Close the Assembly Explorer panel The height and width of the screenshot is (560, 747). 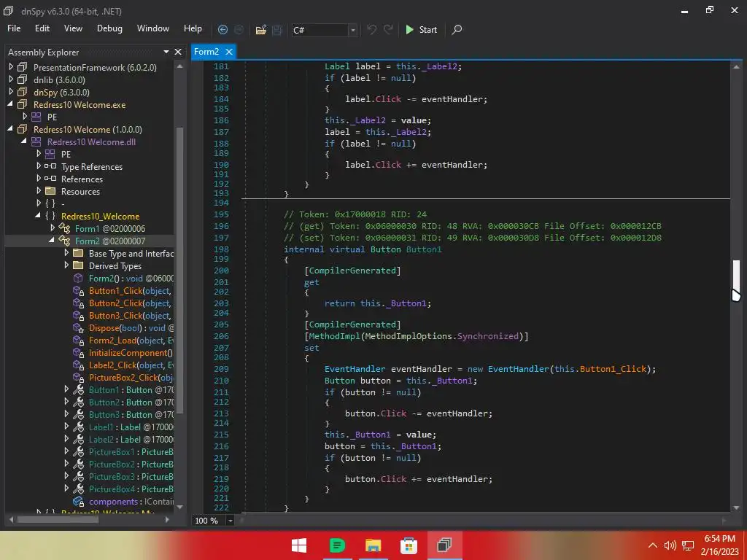pos(178,52)
